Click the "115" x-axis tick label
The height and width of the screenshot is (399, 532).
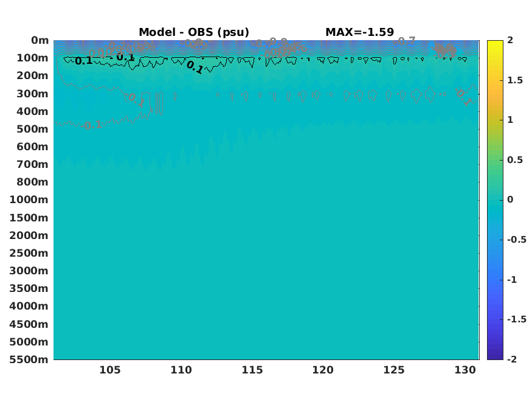coord(252,370)
